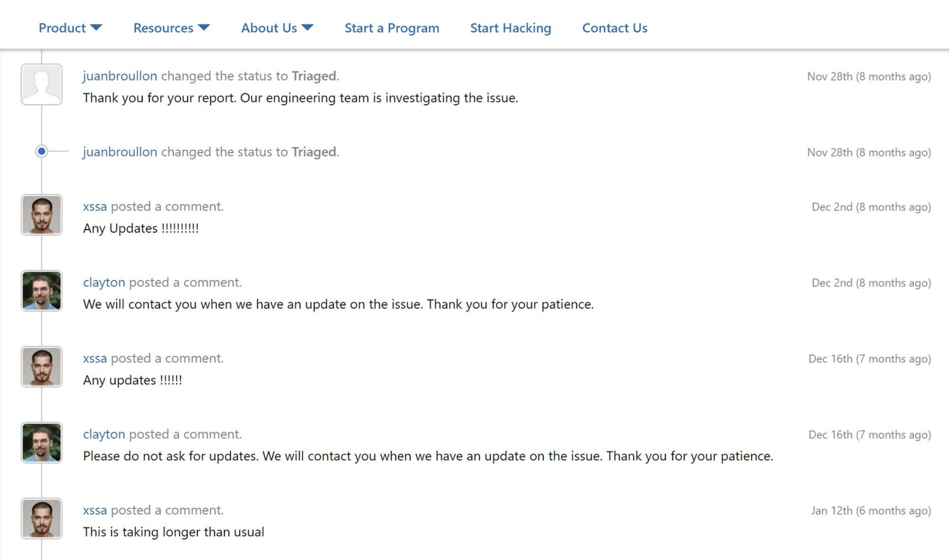Click the Jan 12th timestamp
The height and width of the screenshot is (560, 949).
(x=870, y=510)
